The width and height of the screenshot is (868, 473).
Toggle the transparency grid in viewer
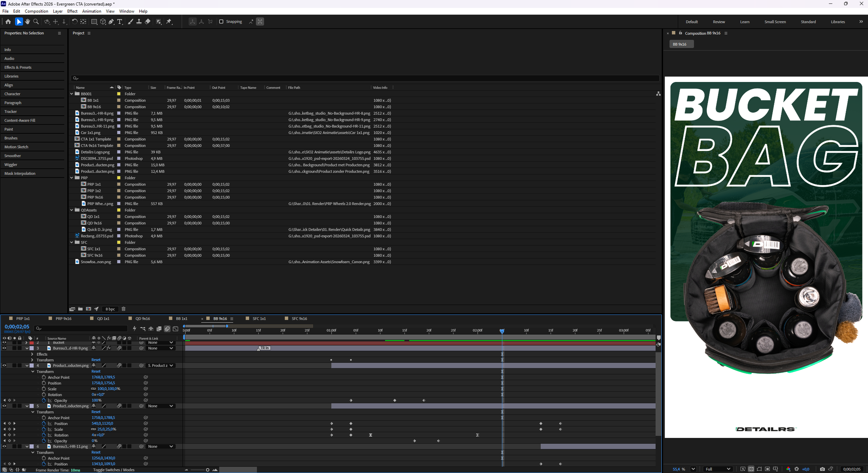751,469
